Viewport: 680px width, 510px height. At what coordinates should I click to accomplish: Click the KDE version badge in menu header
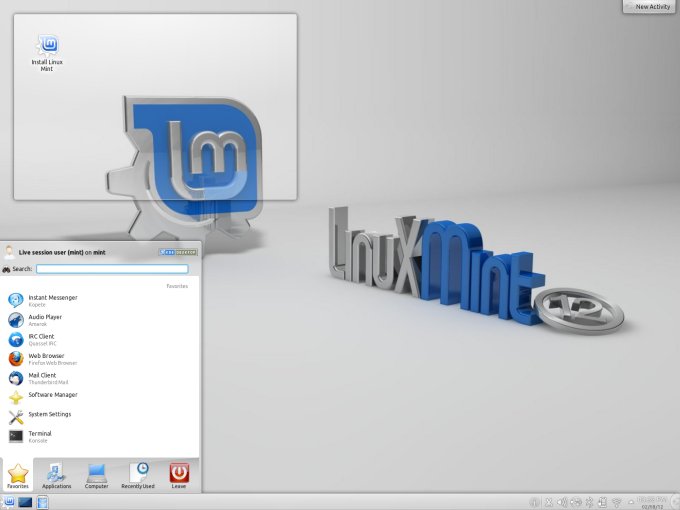pos(178,252)
